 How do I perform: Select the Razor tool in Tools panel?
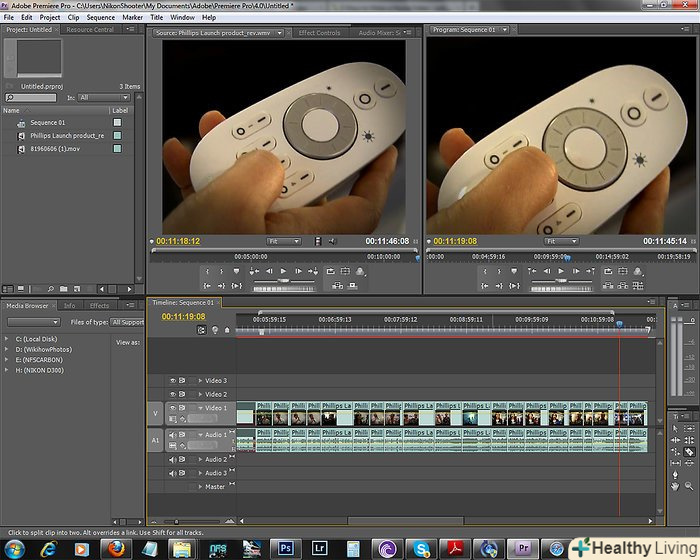(x=689, y=451)
